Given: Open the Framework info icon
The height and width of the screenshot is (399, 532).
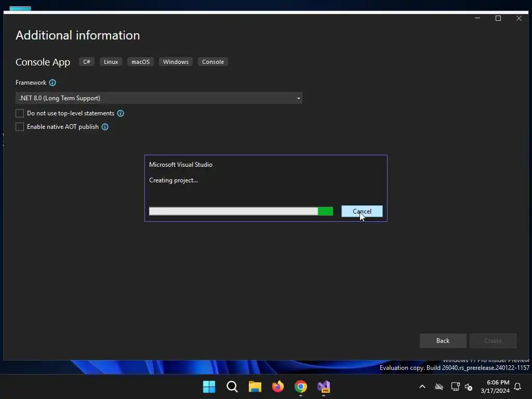Looking at the screenshot, I should [52, 83].
